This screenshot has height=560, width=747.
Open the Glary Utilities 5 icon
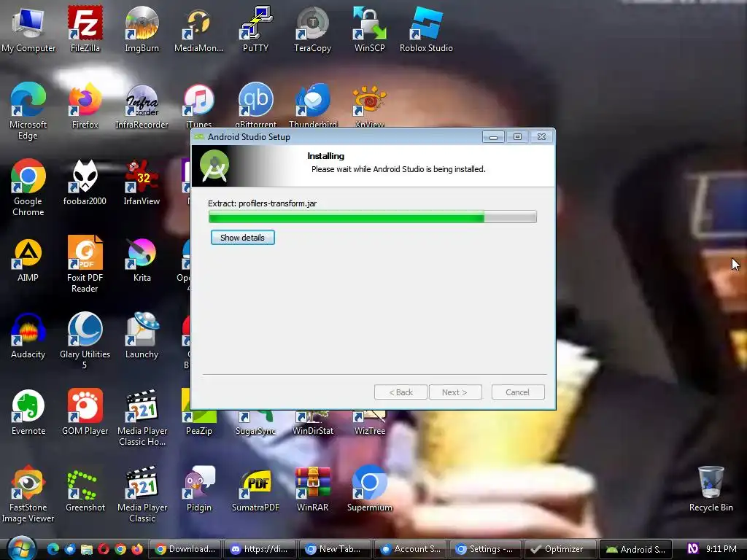pyautogui.click(x=85, y=340)
